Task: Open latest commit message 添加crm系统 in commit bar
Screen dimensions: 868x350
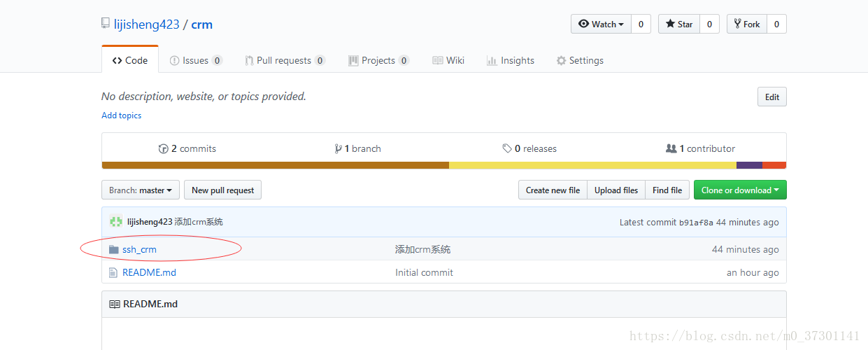Action: 199,222
